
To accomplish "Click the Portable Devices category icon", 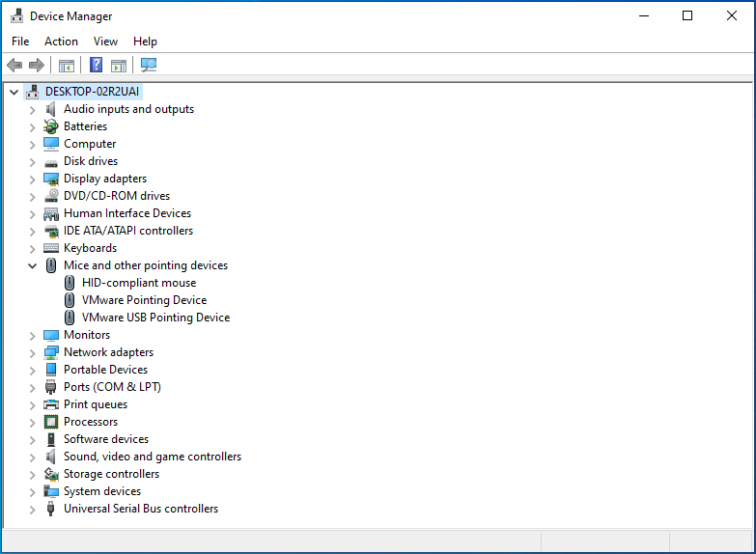I will coord(50,370).
